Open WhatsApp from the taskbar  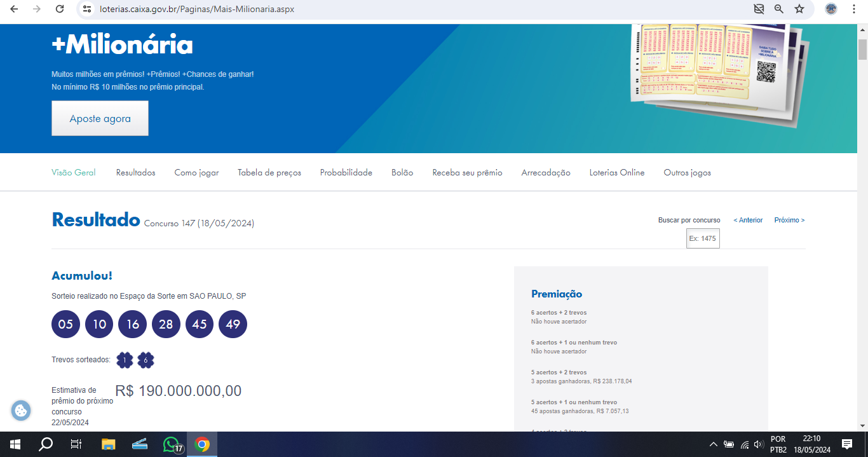click(x=172, y=444)
